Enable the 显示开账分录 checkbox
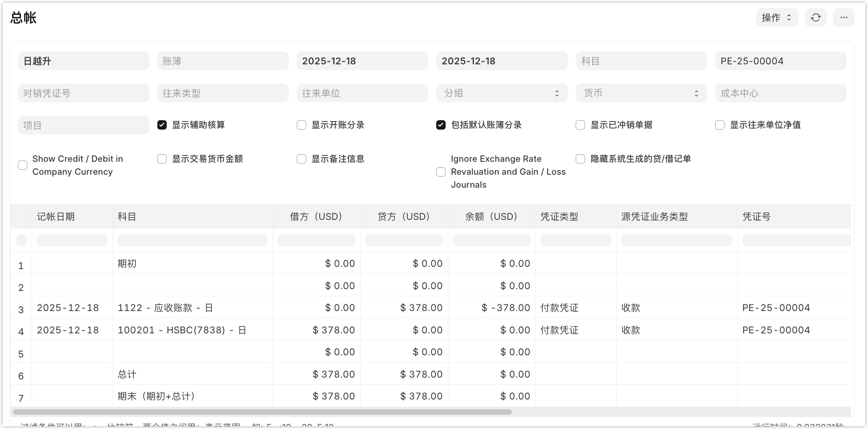Image resolution: width=868 pixels, height=429 pixels. point(301,125)
